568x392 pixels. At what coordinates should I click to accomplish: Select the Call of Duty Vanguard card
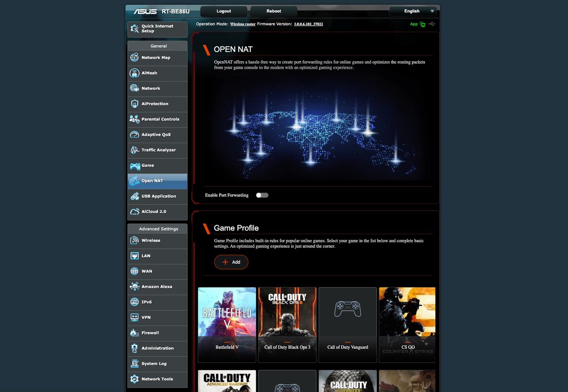tap(348, 325)
